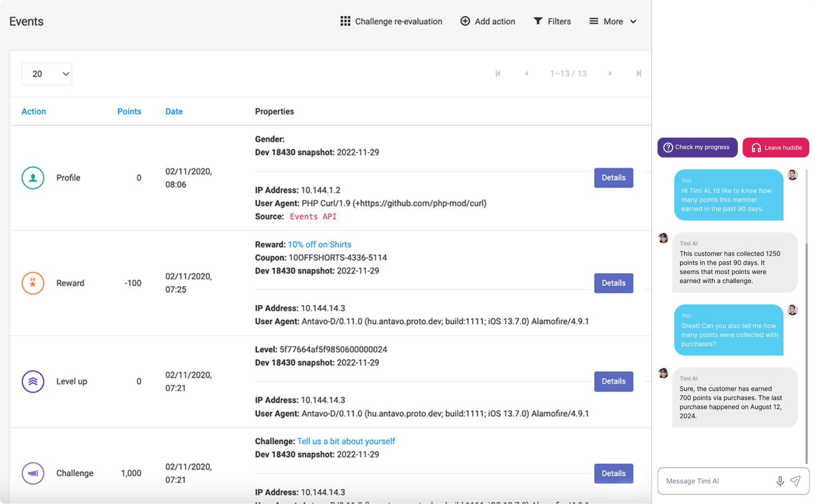Click the Level up event icon

coord(33,382)
